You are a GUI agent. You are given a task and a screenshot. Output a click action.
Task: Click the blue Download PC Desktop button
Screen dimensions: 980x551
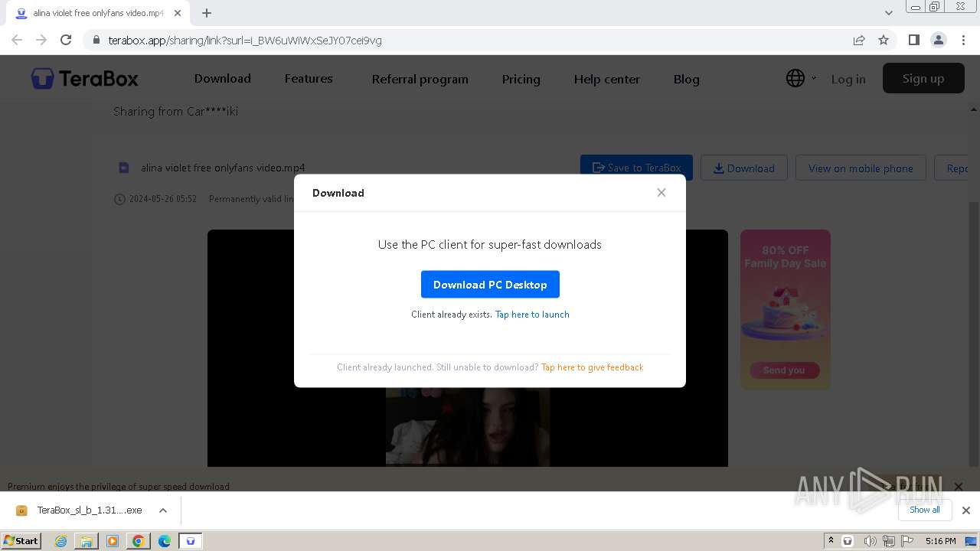point(490,285)
